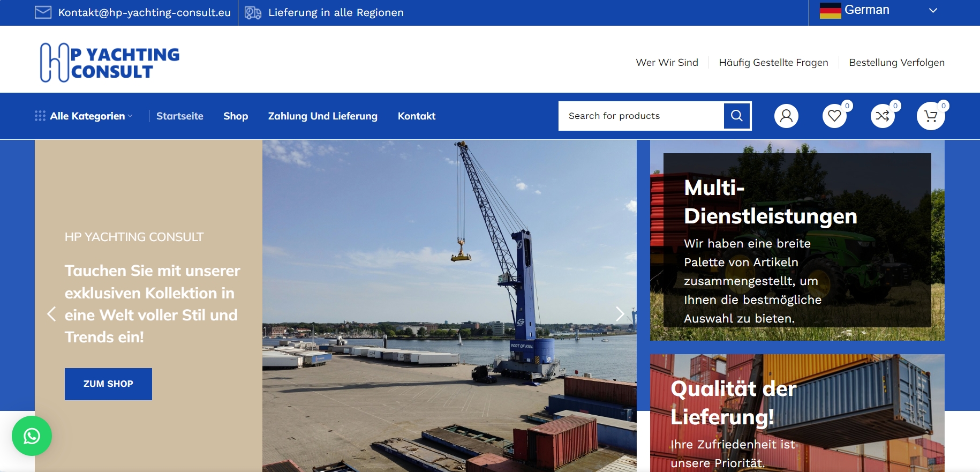This screenshot has width=980, height=472.
Task: Click the Multi-Dienstleistungen banner
Action: click(797, 240)
